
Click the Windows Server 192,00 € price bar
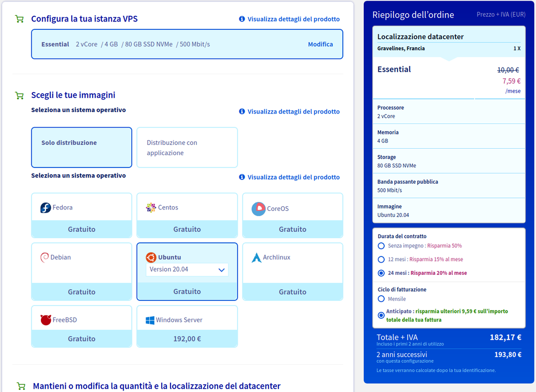tap(187, 339)
